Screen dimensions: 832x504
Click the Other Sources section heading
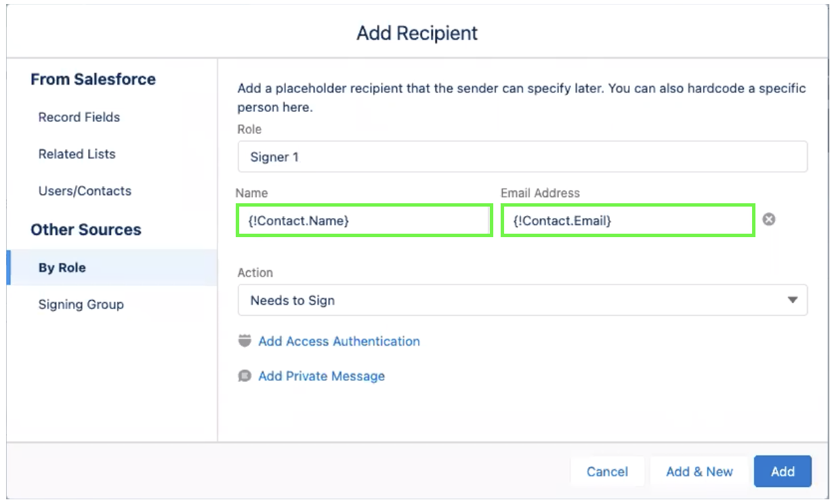pos(86,230)
